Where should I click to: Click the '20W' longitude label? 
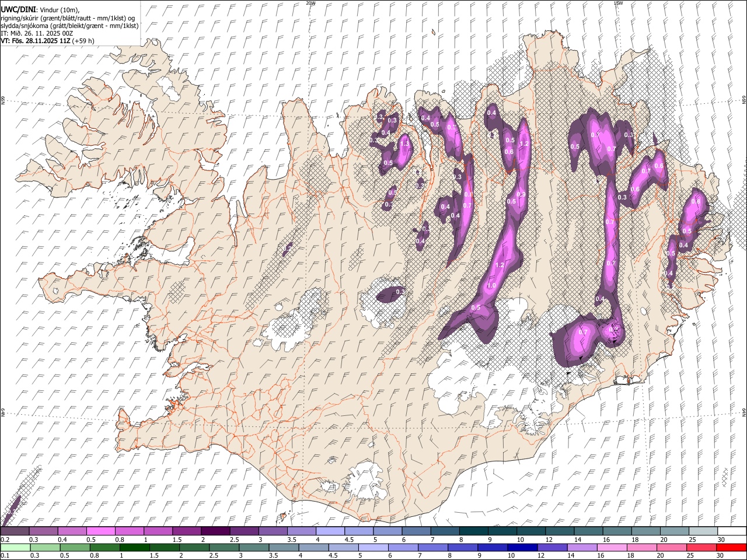[x=310, y=3]
